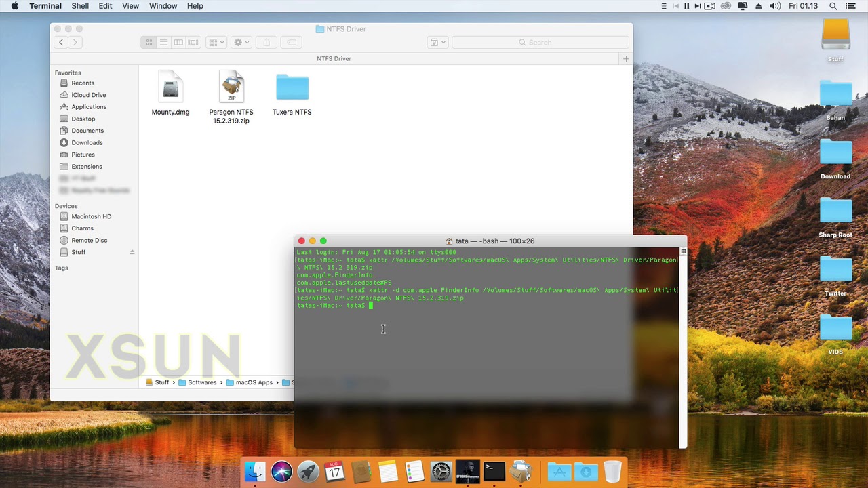Open Notes from the Dock
Viewport: 868px width, 488px height.
pyautogui.click(x=388, y=471)
